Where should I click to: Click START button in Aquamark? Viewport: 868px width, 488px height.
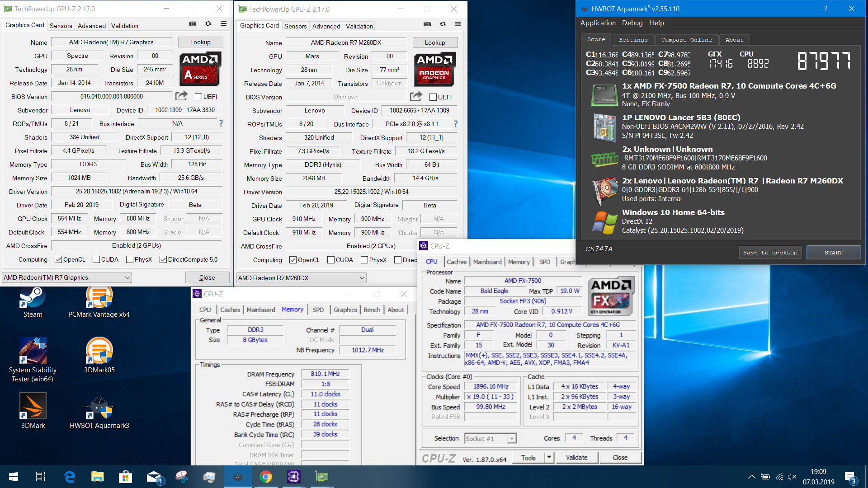(833, 253)
